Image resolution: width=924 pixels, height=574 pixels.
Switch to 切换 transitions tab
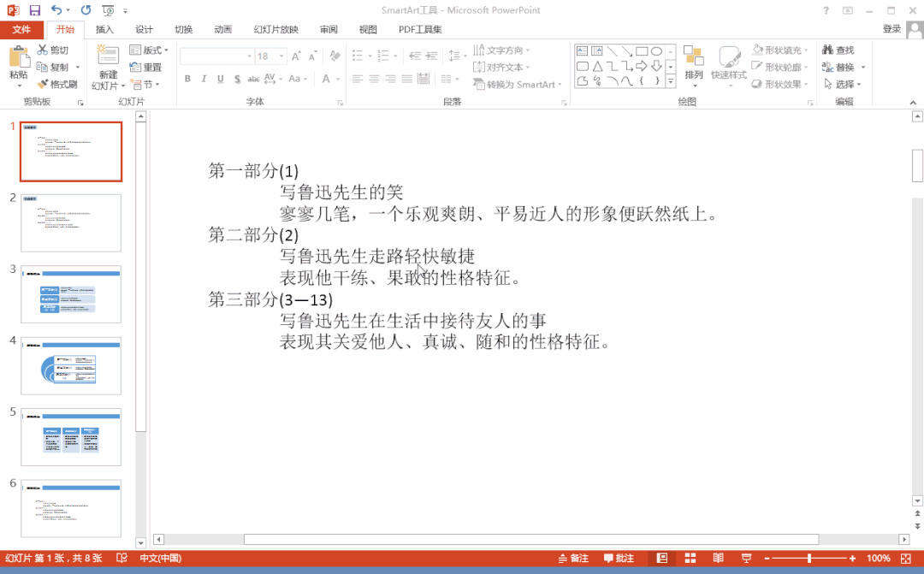pyautogui.click(x=183, y=29)
